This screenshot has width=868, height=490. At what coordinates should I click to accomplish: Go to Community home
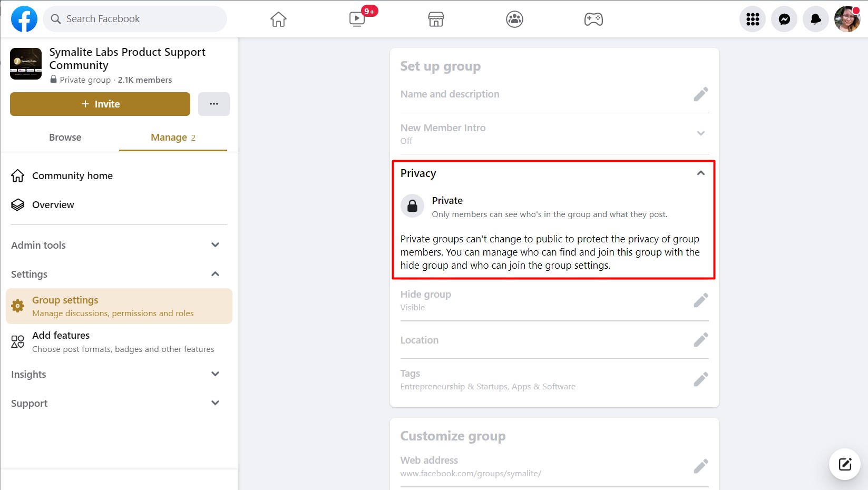pos(72,175)
